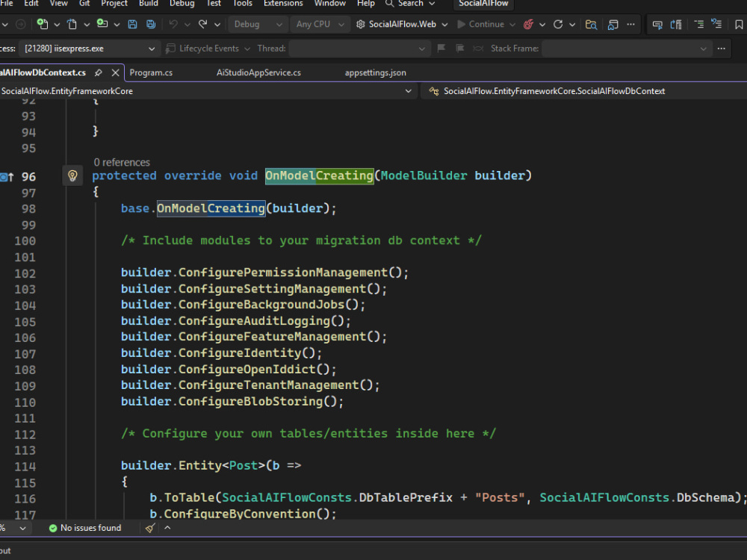The image size is (747, 560).
Task: Click the first thread flag icon
Action: tap(441, 49)
